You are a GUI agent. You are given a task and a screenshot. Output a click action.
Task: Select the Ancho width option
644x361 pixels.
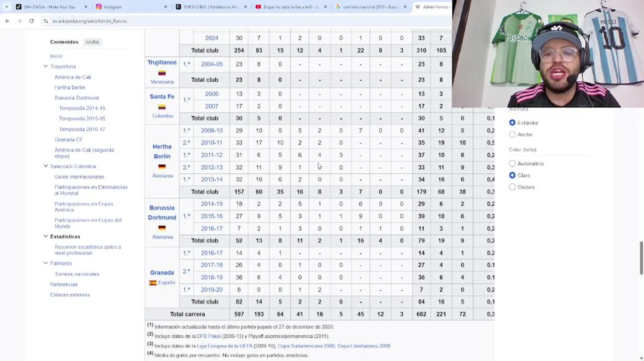pyautogui.click(x=512, y=134)
